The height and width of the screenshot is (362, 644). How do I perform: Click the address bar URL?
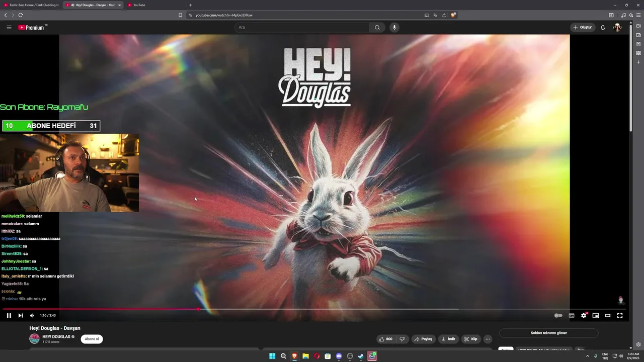(224, 15)
